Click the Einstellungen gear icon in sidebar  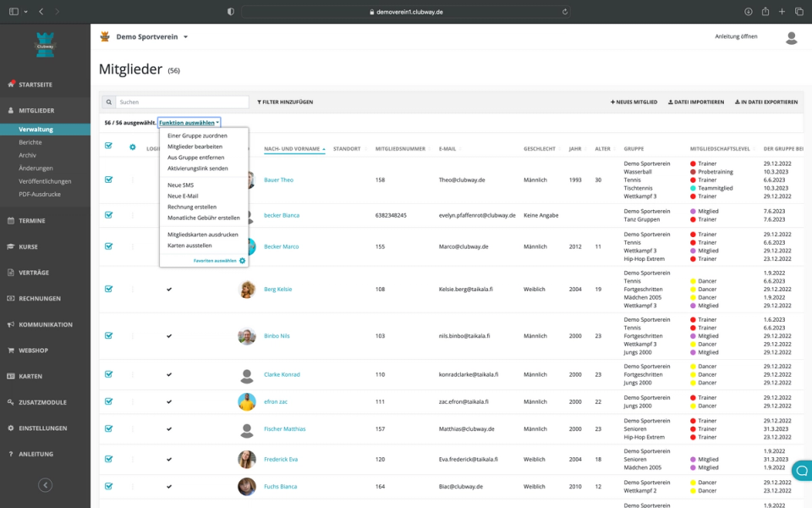coord(11,428)
